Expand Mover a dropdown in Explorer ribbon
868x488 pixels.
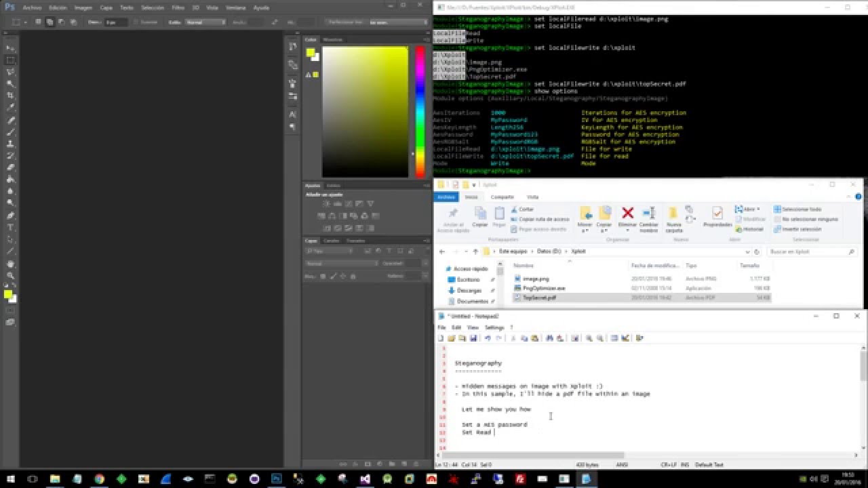tap(585, 230)
